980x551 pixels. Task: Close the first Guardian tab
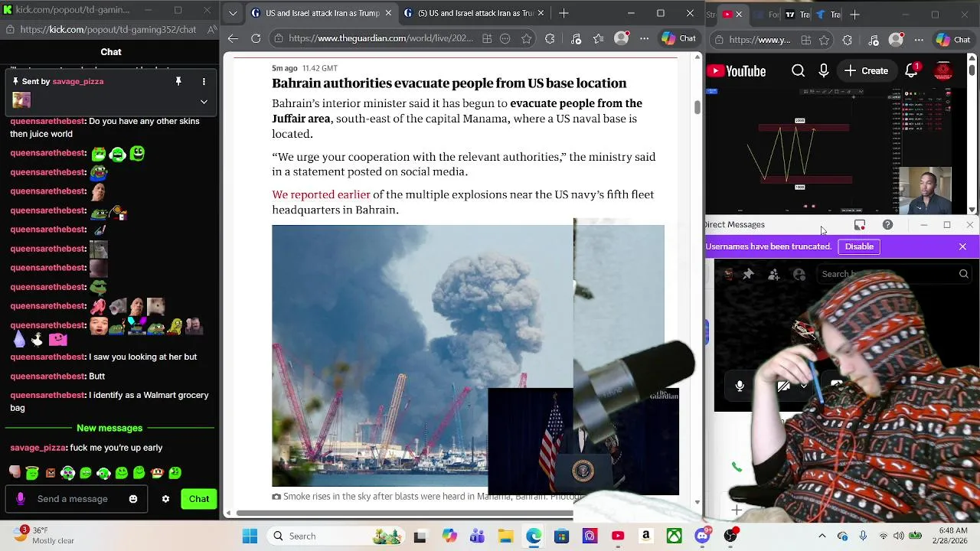pos(388,13)
